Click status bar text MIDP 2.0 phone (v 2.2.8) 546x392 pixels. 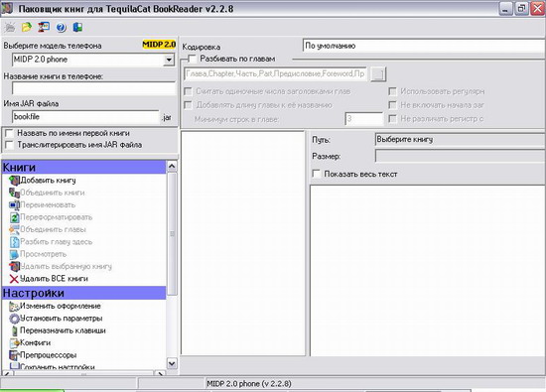click(249, 384)
